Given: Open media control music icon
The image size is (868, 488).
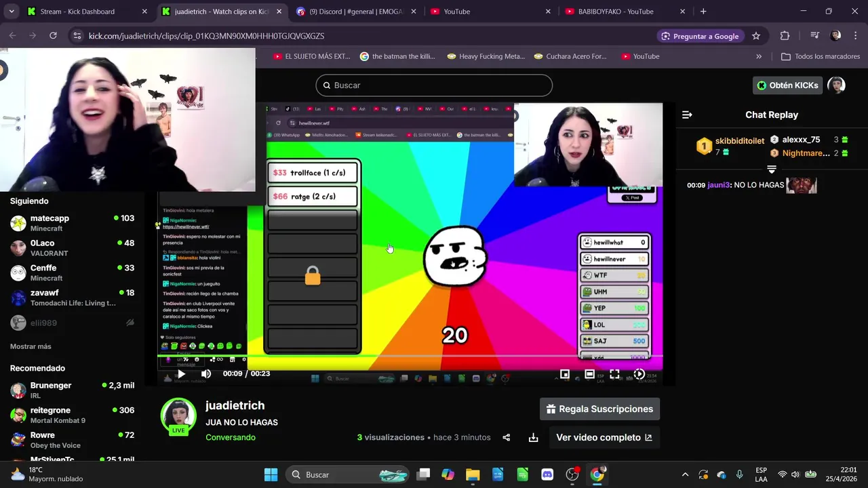Looking at the screenshot, I should pyautogui.click(x=814, y=36).
